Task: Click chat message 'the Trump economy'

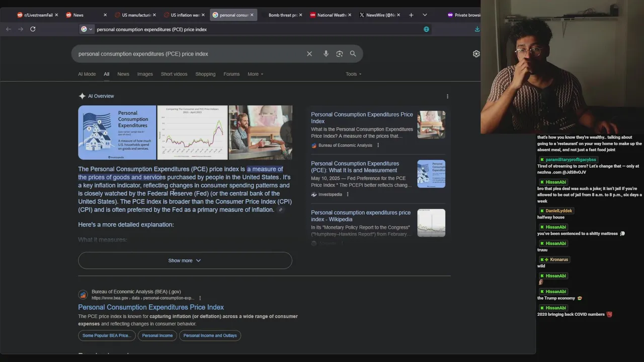Action: click(556, 298)
